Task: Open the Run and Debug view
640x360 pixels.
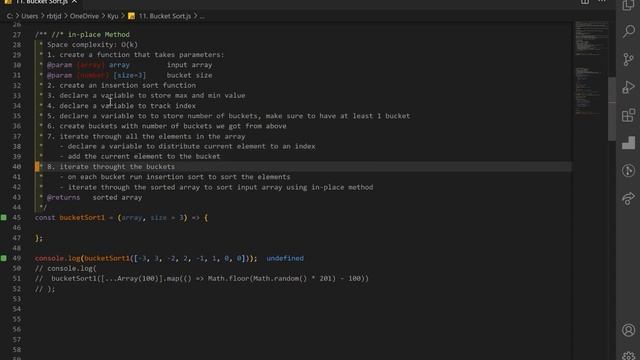Action: [x=629, y=87]
